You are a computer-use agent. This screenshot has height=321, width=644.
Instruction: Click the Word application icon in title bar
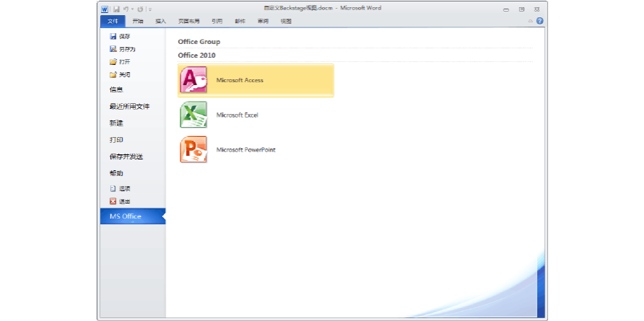point(105,9)
